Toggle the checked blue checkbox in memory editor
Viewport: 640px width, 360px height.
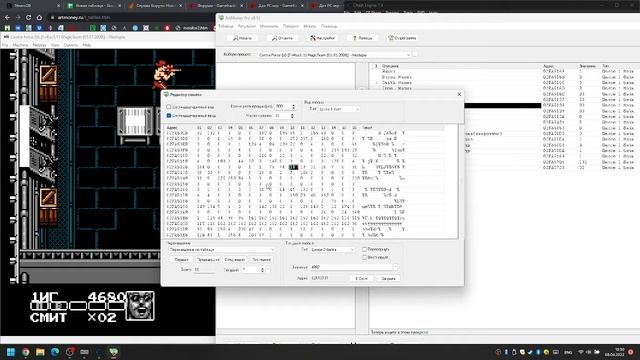[x=169, y=116]
